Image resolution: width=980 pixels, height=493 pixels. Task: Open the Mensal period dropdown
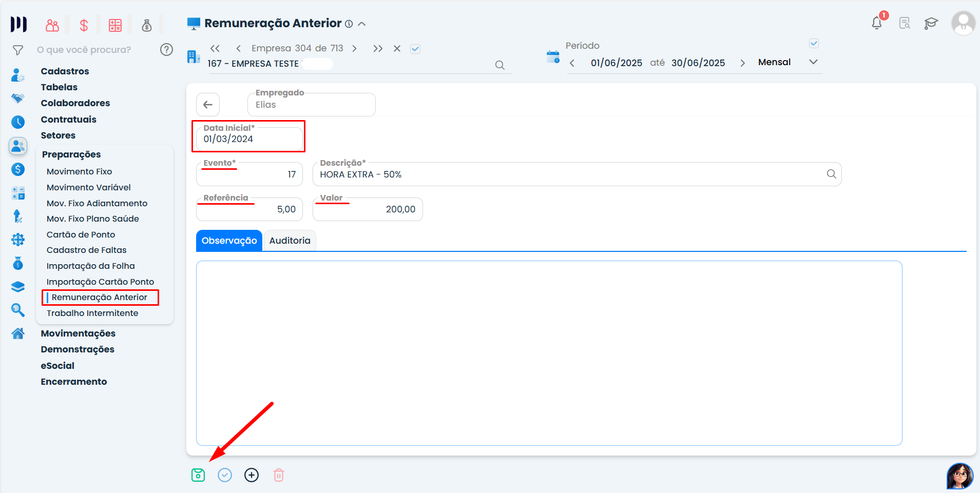point(813,62)
